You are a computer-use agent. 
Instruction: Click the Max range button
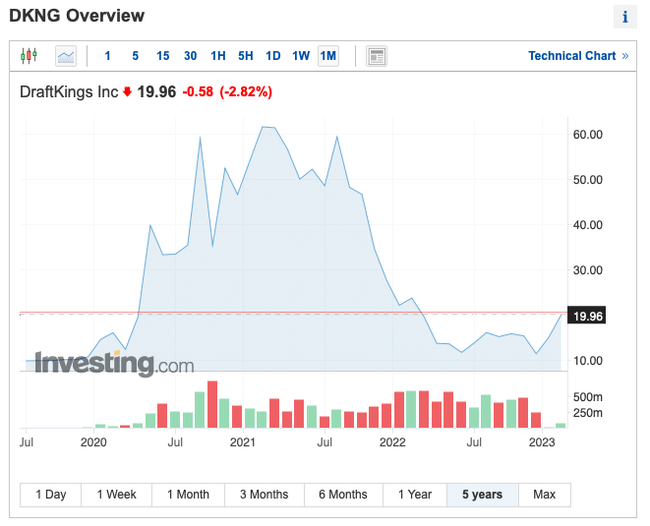click(544, 494)
